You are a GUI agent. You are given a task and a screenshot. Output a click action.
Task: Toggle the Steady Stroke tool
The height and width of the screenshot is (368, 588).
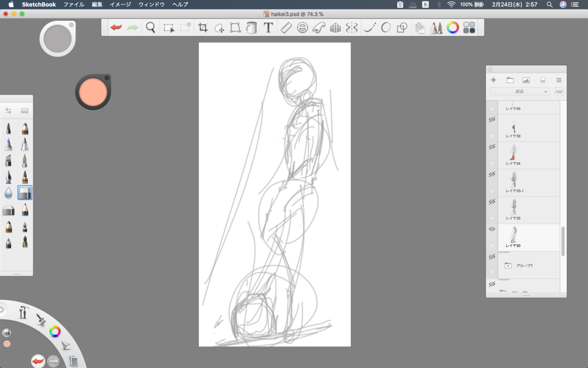369,28
